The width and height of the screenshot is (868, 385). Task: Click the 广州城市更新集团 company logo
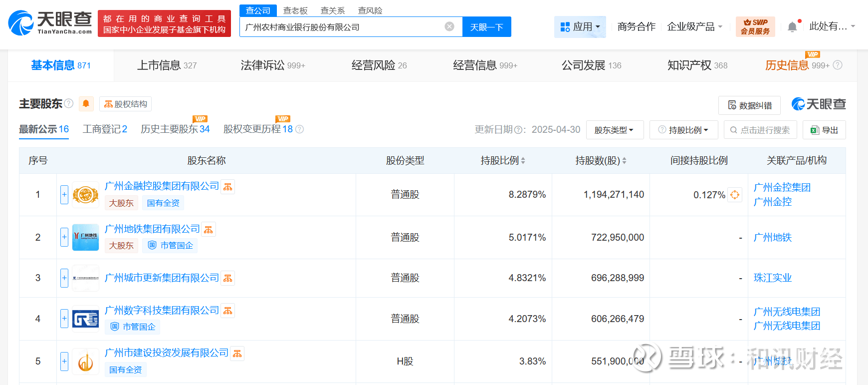click(x=86, y=278)
